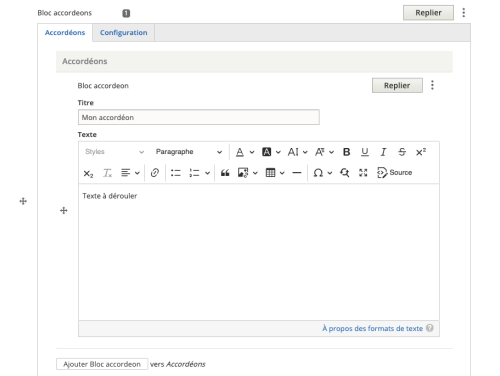The height and width of the screenshot is (376, 500).
Task: Focus the Titre field containing Mon accordéon
Action: click(199, 117)
